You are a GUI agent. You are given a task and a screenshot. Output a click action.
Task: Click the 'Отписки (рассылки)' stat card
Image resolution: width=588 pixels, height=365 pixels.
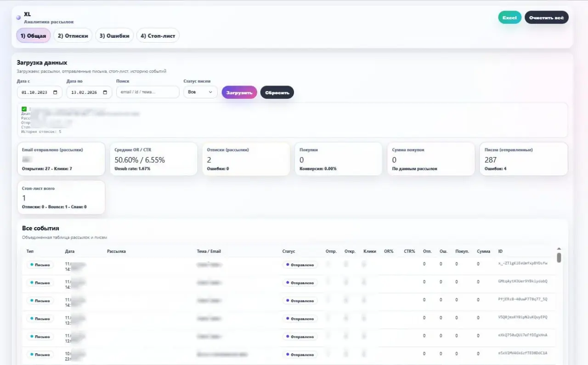pyautogui.click(x=246, y=159)
